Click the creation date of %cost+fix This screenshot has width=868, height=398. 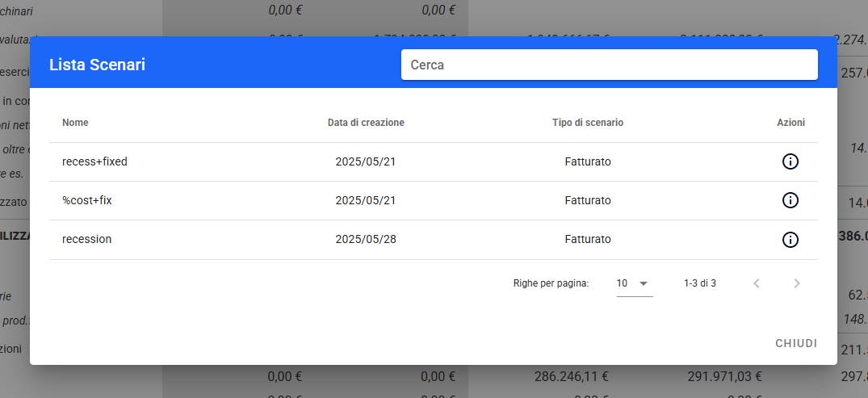click(x=366, y=200)
